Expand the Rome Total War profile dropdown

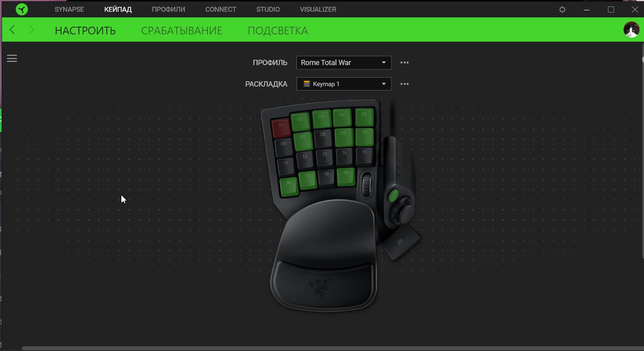[x=344, y=63]
